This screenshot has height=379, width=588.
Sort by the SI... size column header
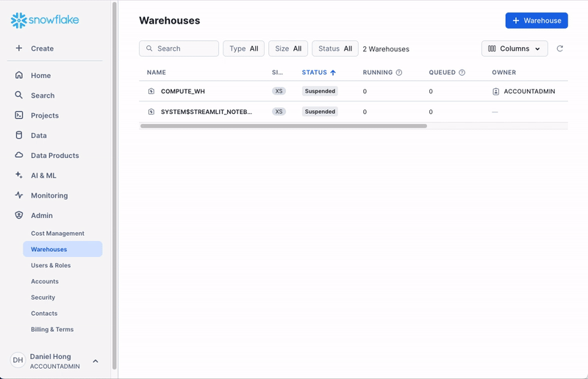[x=278, y=73]
